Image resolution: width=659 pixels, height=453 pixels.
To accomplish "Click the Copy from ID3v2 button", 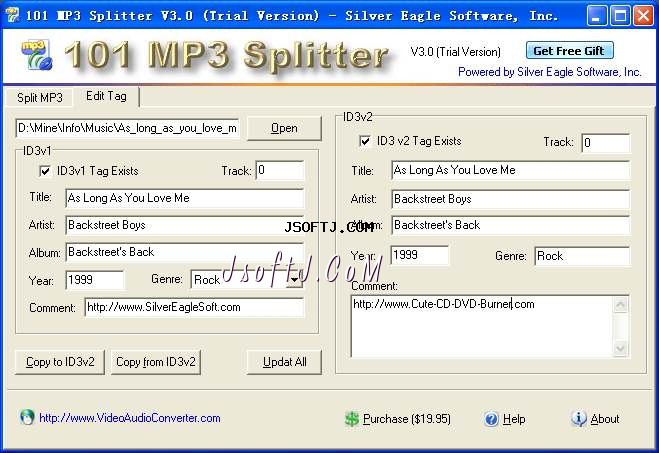I will pos(156,362).
